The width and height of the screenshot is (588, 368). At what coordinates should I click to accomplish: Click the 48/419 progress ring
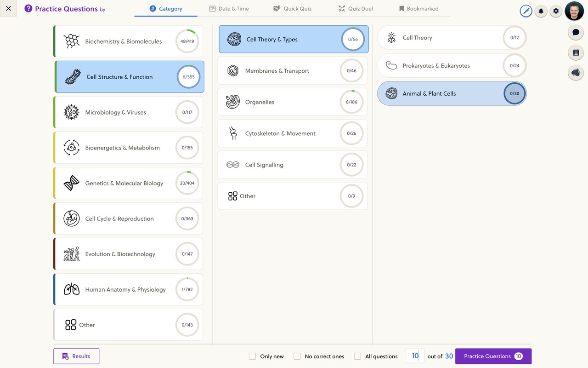click(187, 41)
